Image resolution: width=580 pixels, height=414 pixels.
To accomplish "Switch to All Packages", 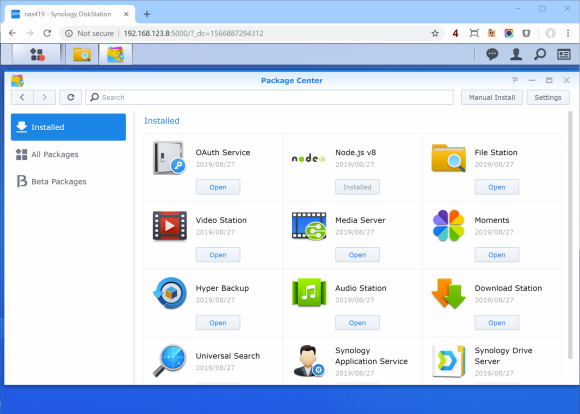I will 68,154.
